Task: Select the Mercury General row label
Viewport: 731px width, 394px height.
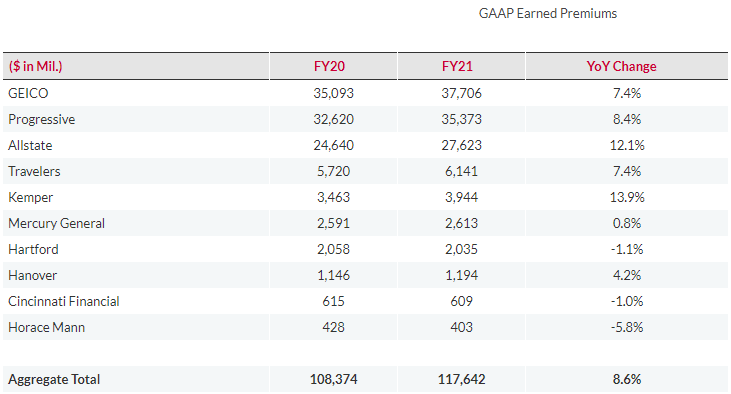Action: click(x=56, y=224)
